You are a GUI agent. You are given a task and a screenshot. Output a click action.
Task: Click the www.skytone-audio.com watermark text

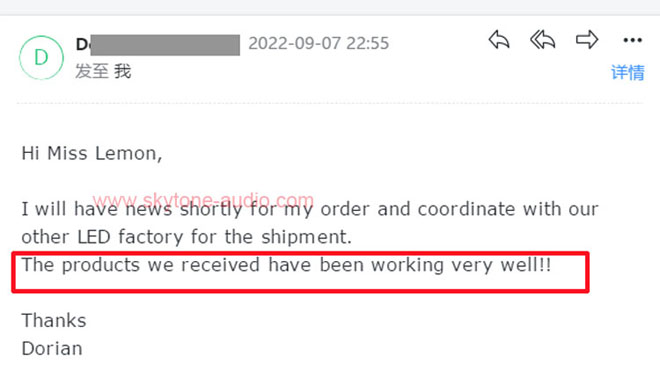pos(203,199)
